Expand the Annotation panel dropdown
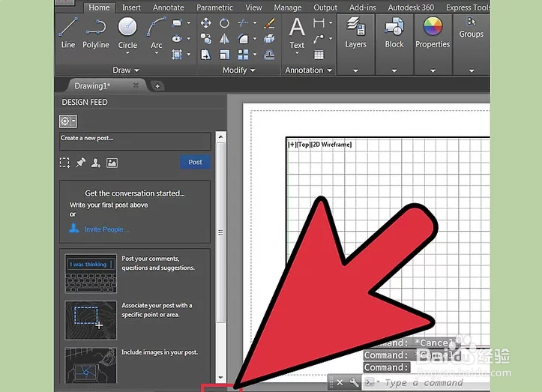The width and height of the screenshot is (542, 392). pyautogui.click(x=309, y=70)
